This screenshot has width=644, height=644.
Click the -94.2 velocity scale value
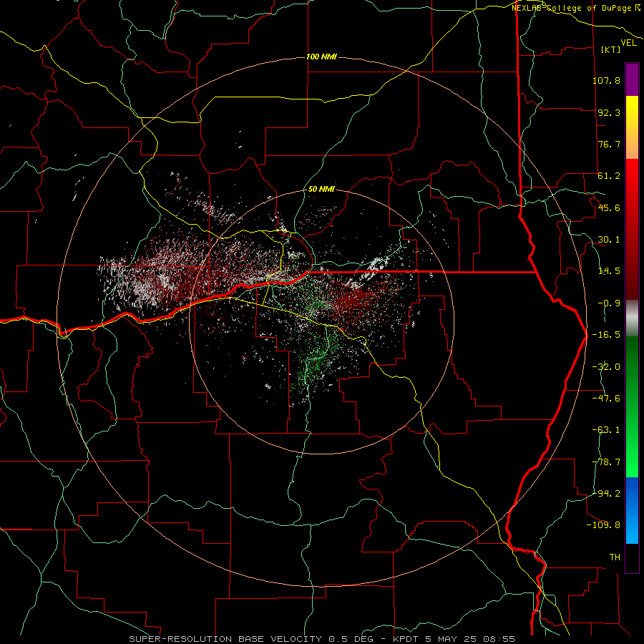pyautogui.click(x=606, y=493)
